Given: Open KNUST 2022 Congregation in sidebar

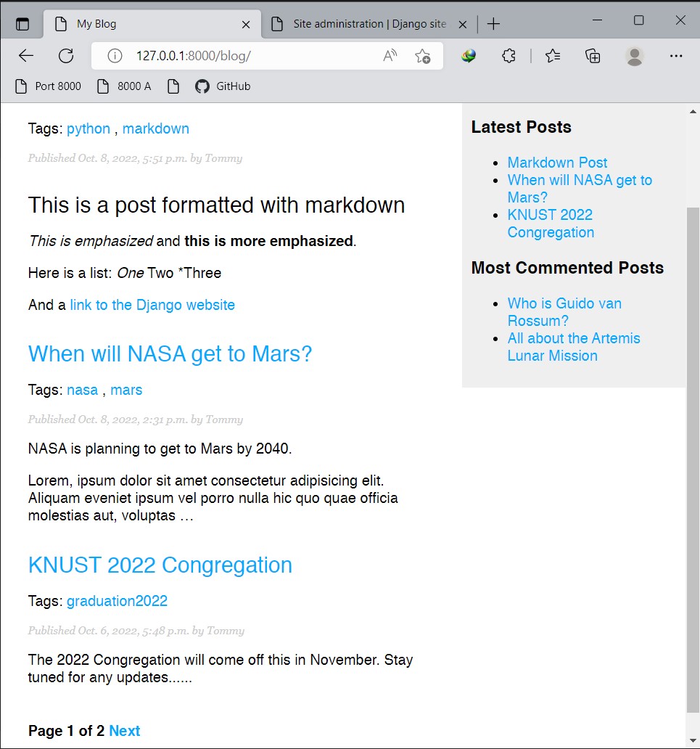Looking at the screenshot, I should pyautogui.click(x=551, y=224).
